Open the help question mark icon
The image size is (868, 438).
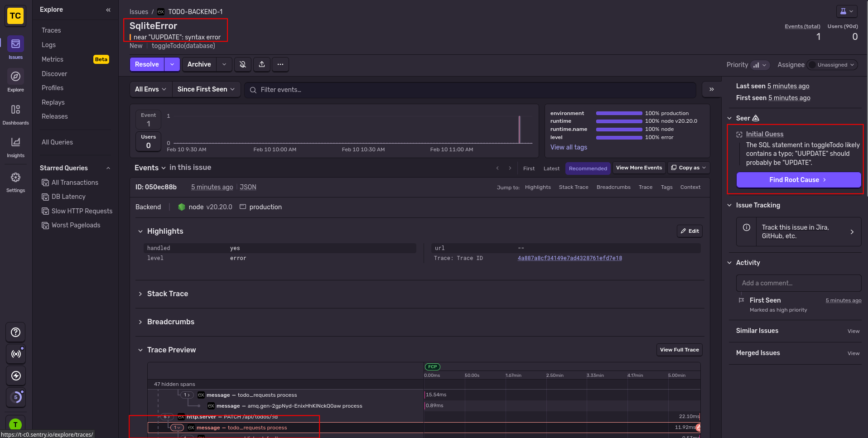(x=15, y=332)
